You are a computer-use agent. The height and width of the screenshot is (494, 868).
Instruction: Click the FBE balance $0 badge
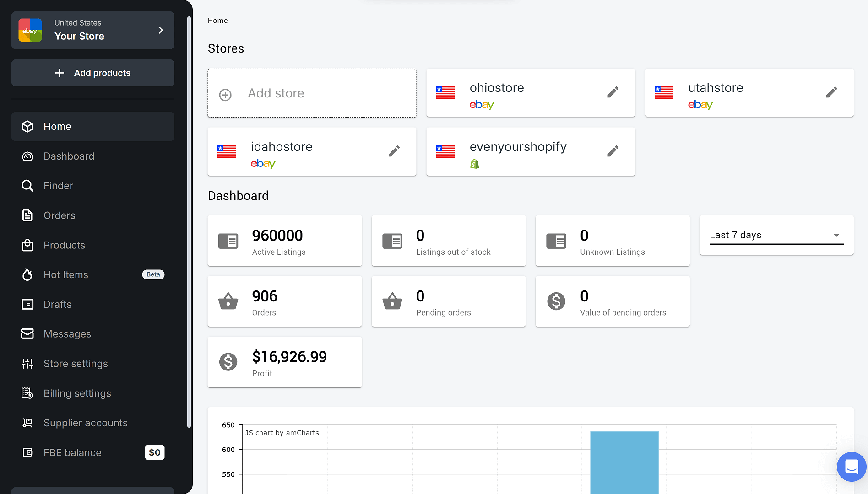click(x=154, y=452)
